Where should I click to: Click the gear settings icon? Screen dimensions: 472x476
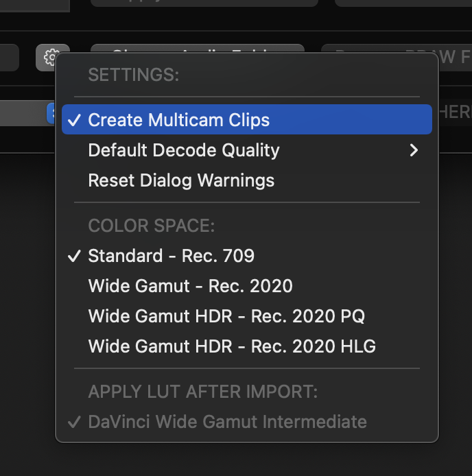(51, 58)
